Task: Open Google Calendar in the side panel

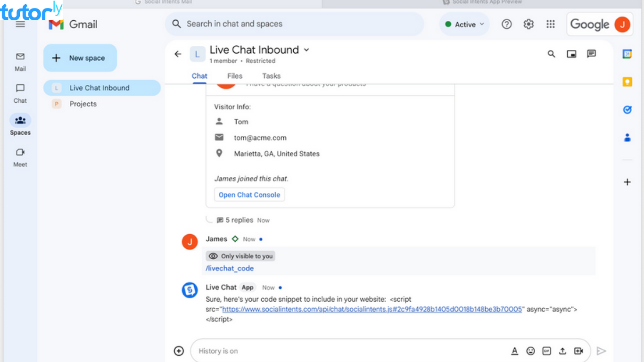Action: (x=627, y=53)
